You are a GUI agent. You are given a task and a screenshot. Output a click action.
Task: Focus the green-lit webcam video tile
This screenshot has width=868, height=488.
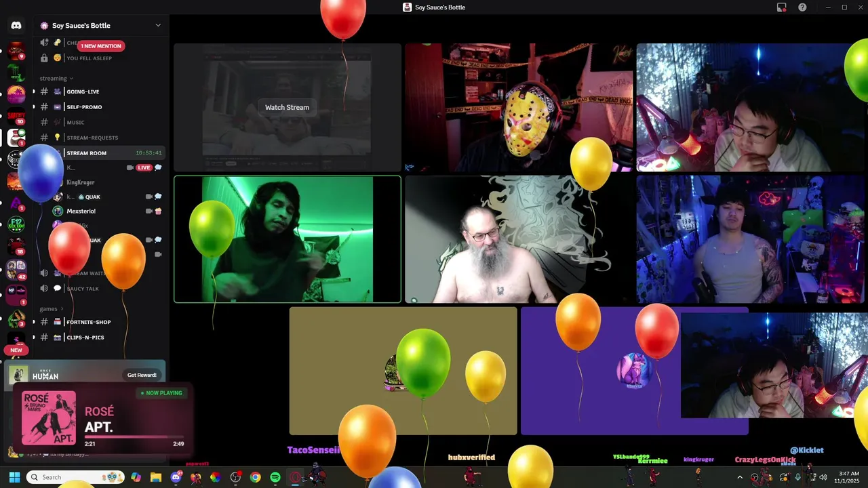288,239
